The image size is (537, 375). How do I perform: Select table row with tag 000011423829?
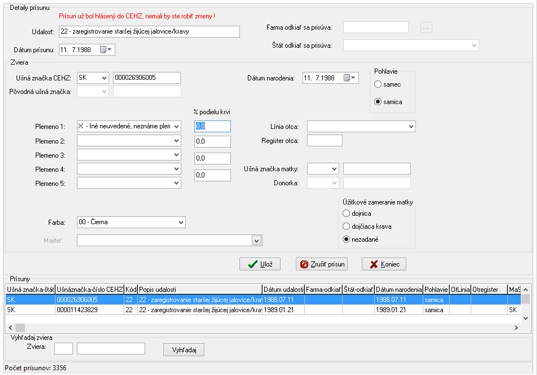(x=263, y=310)
